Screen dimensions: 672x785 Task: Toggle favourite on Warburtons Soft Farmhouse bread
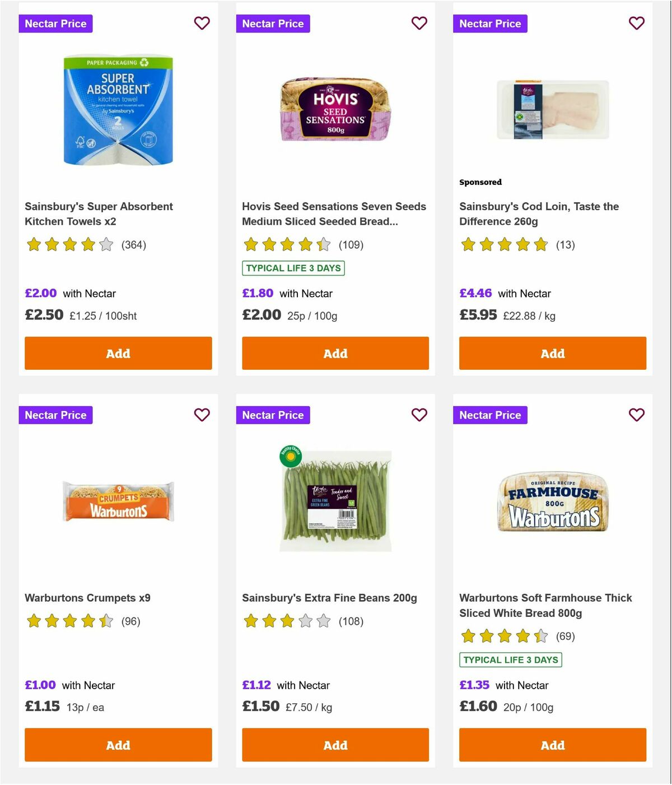(x=636, y=415)
